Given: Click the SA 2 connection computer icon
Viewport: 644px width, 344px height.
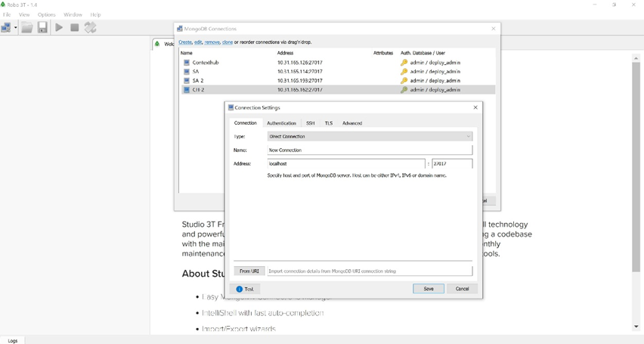Looking at the screenshot, I should pyautogui.click(x=187, y=81).
